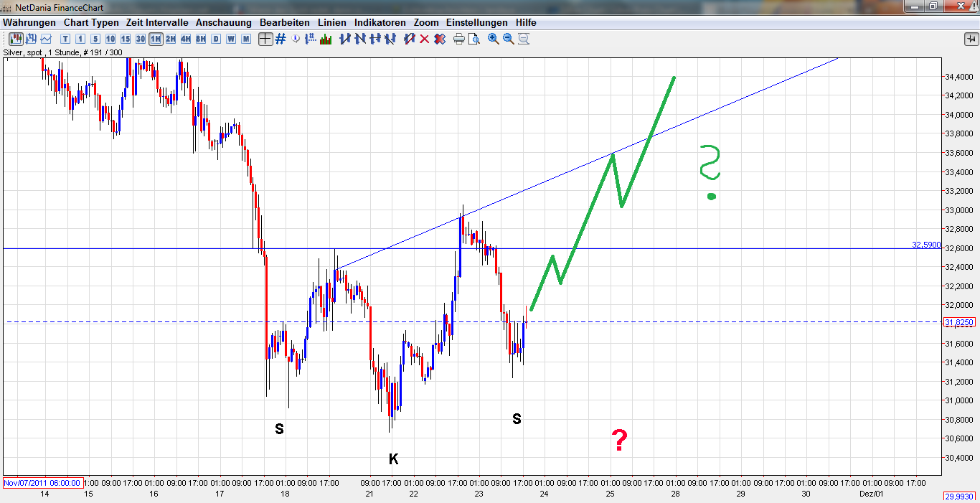Open the Indikatoren menu
The height and width of the screenshot is (503, 980).
[x=380, y=22]
